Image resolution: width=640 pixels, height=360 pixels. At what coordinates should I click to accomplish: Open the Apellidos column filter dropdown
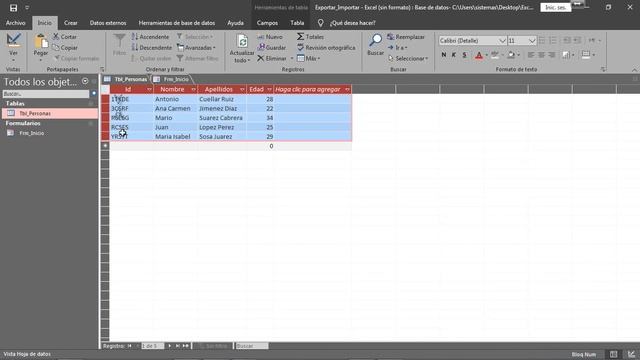tap(242, 89)
